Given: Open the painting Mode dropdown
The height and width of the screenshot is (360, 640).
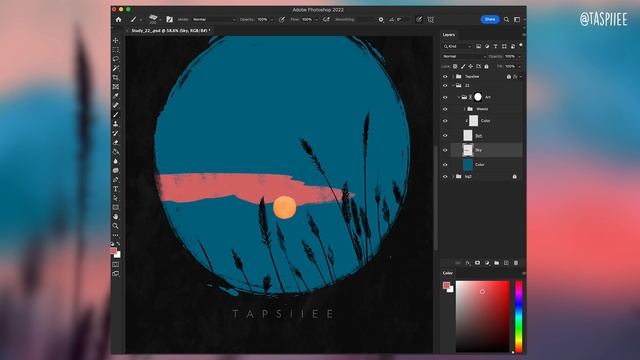Looking at the screenshot, I should click(214, 19).
